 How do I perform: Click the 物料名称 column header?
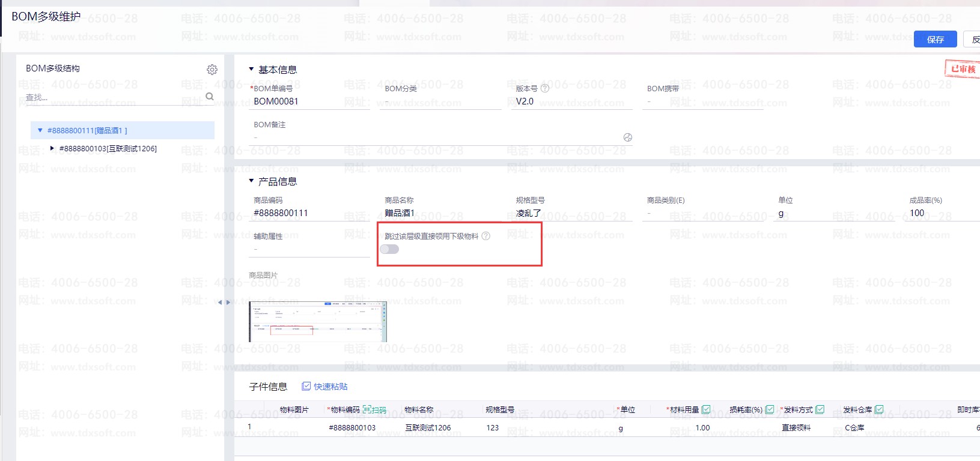coord(419,410)
